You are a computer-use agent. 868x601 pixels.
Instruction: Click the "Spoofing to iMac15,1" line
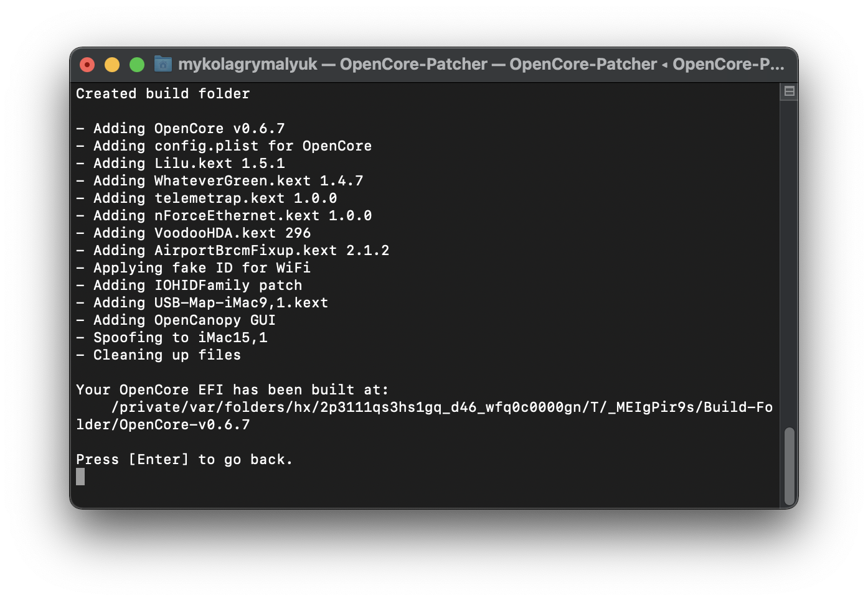tap(172, 337)
